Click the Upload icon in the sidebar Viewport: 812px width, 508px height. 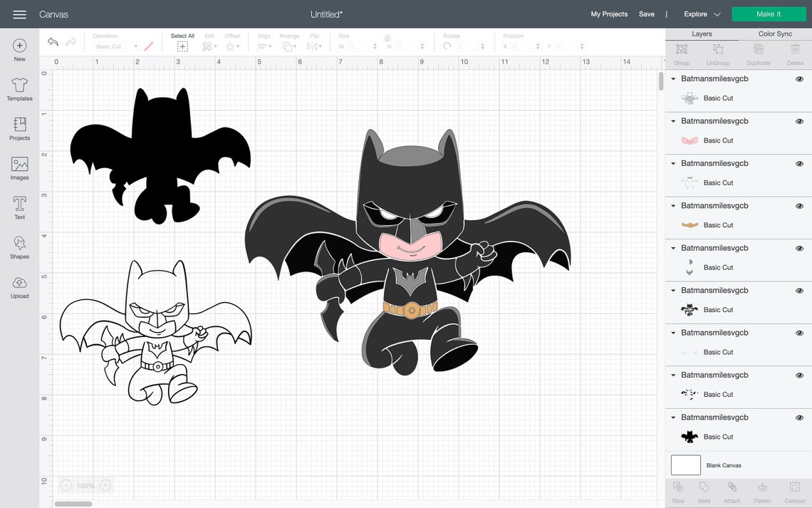point(19,286)
